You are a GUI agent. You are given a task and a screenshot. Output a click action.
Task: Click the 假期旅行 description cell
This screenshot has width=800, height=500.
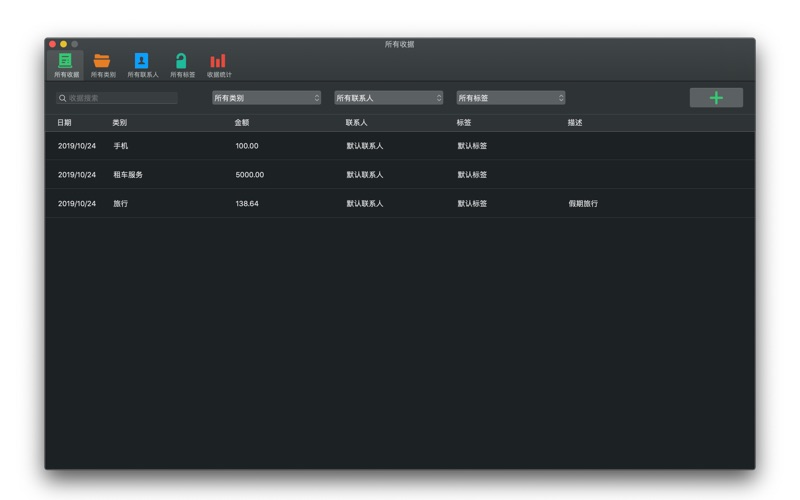pos(583,204)
